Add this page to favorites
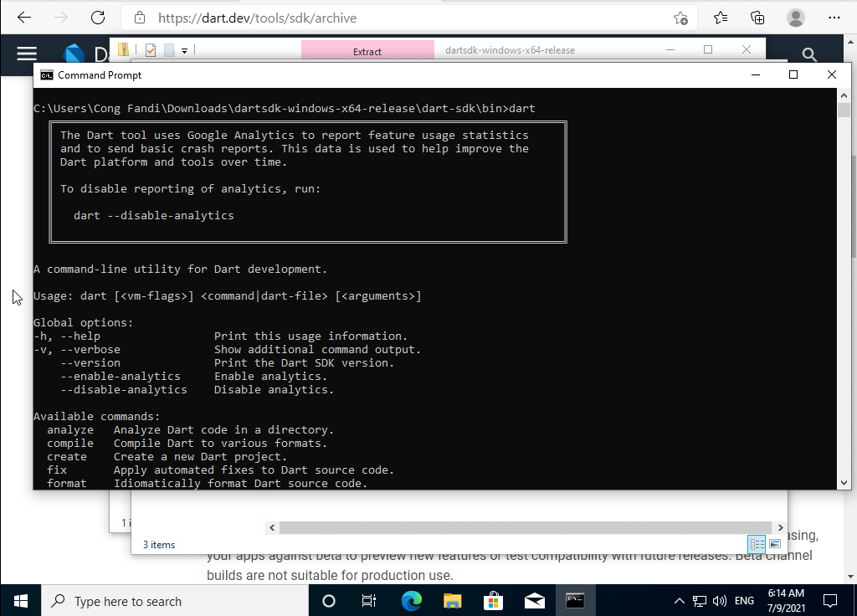The height and width of the screenshot is (616, 857). 680,18
